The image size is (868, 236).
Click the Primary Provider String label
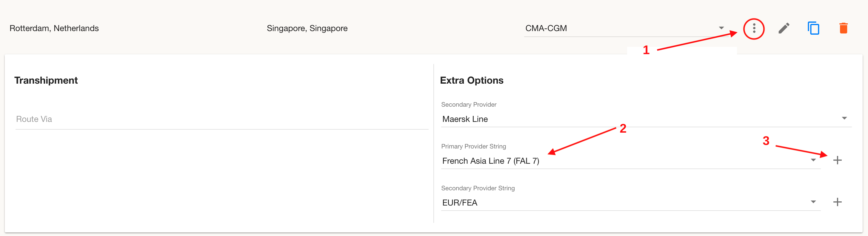[x=473, y=146]
